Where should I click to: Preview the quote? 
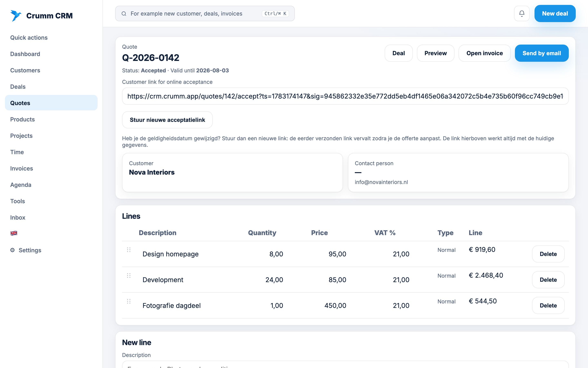tap(435, 53)
